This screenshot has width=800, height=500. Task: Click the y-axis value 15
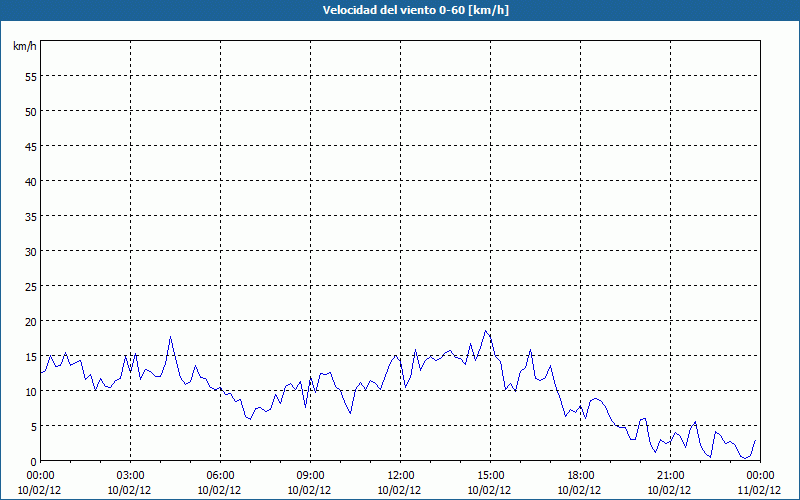pos(31,357)
